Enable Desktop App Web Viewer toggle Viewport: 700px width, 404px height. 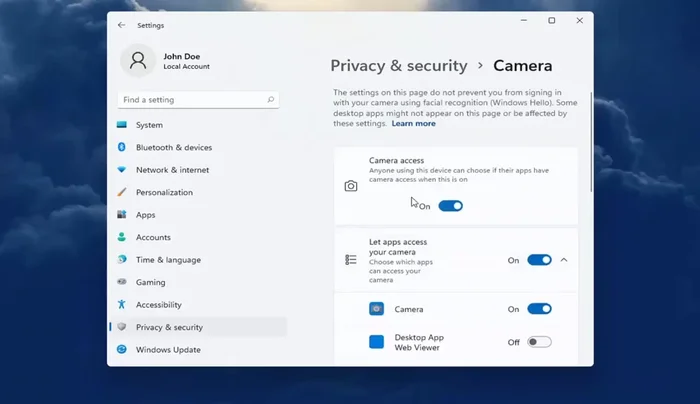539,342
